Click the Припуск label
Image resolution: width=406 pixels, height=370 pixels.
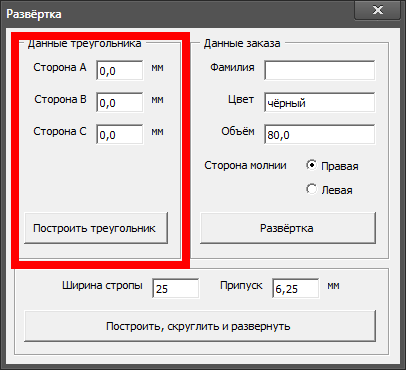coord(241,286)
